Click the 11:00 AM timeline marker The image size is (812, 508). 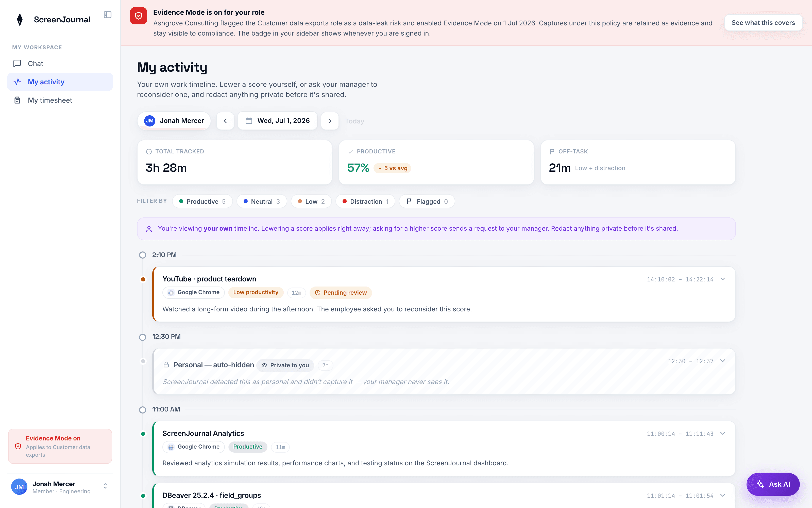(x=143, y=410)
